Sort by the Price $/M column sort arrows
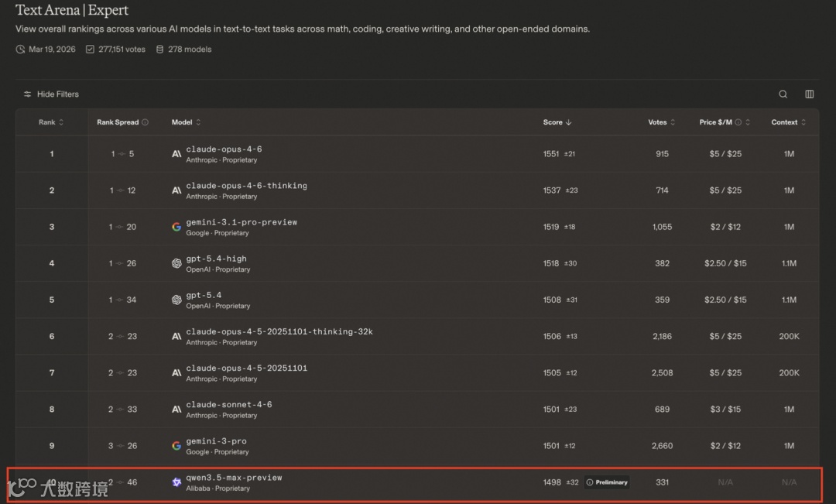The height and width of the screenshot is (504, 836). point(748,122)
